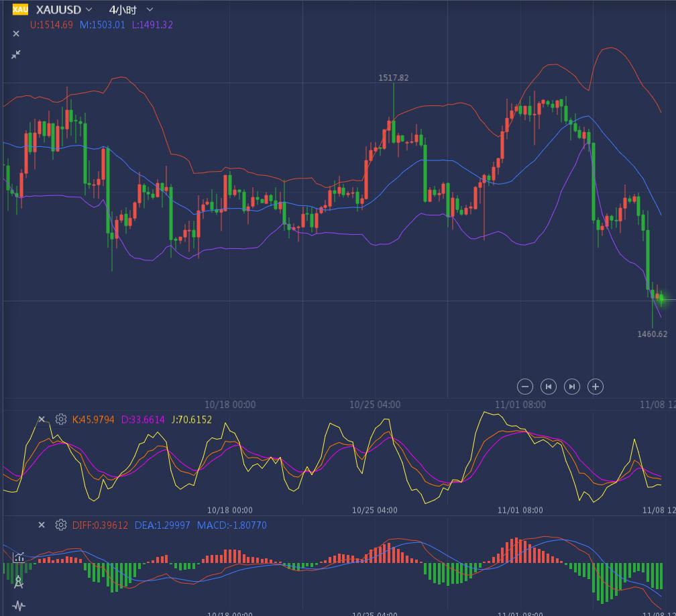Close the KDJ indicator panel
Image resolution: width=676 pixels, height=616 pixels.
[42, 419]
